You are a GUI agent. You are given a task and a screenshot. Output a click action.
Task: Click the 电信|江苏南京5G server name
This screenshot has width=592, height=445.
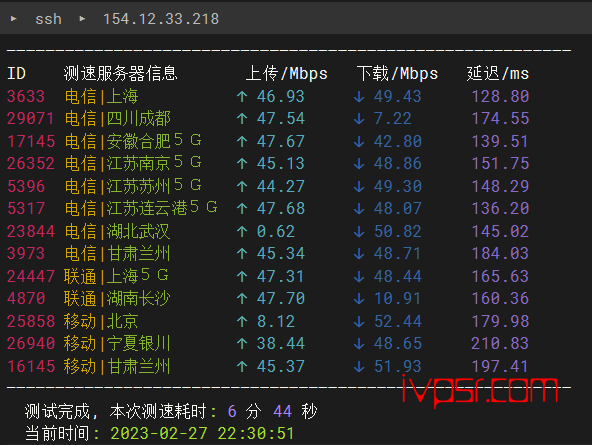pos(133,163)
